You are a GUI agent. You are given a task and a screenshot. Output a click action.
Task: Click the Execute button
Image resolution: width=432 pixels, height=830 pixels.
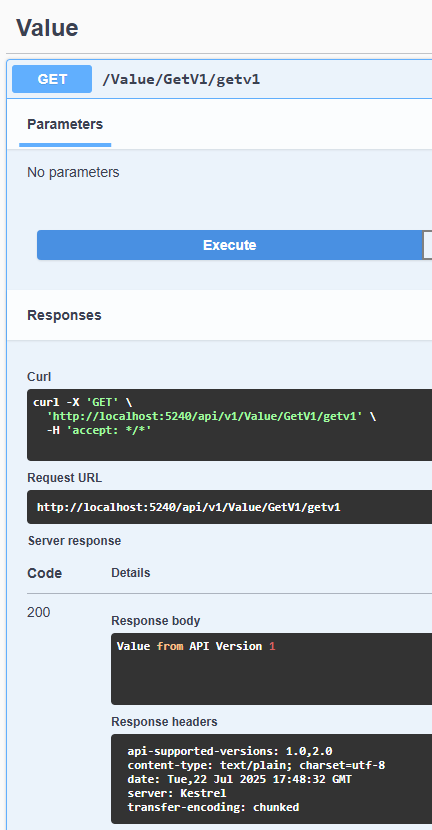[230, 245]
